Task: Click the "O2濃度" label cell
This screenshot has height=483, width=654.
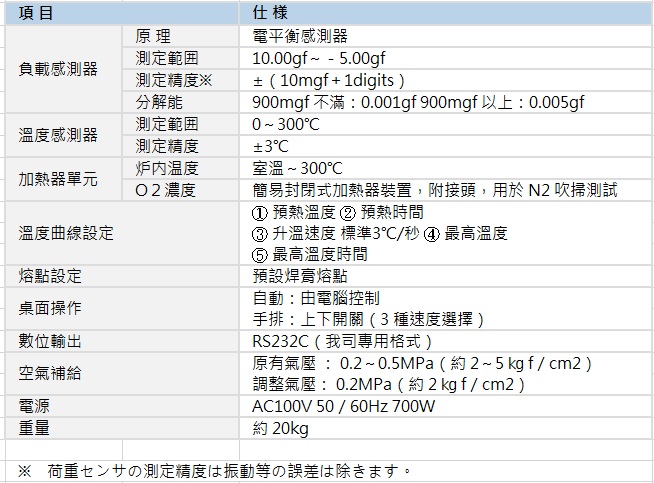Action: tap(165, 190)
